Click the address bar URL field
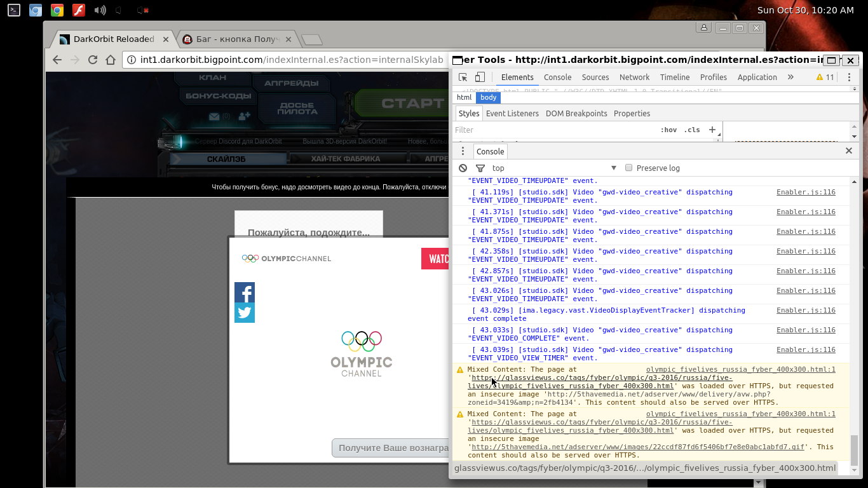The image size is (868, 488). (291, 60)
